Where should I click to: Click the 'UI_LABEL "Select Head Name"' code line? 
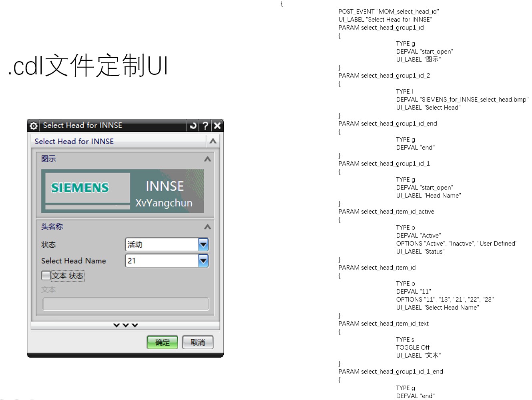(x=438, y=308)
